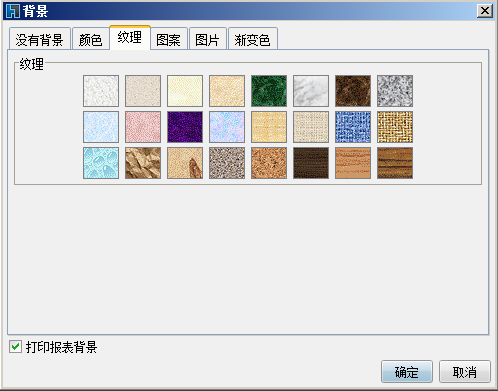Pick the gray granite texture swatch
The width and height of the screenshot is (498, 391).
click(395, 91)
